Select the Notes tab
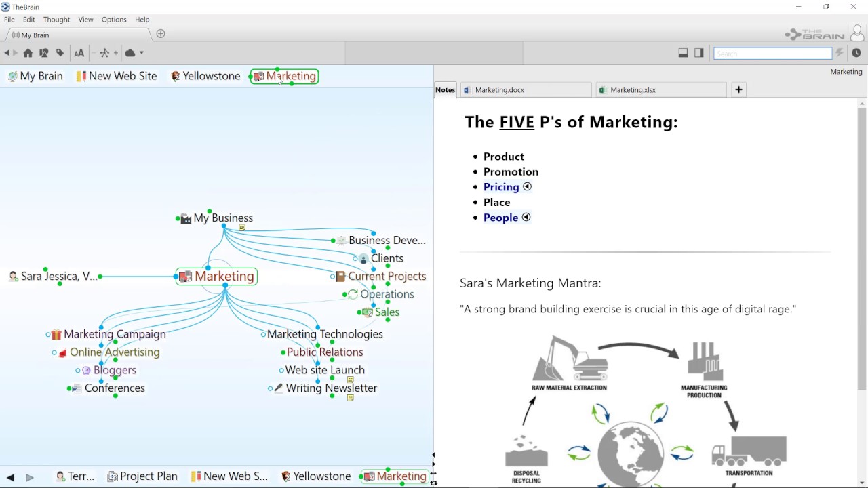This screenshot has width=868, height=488. 446,89
